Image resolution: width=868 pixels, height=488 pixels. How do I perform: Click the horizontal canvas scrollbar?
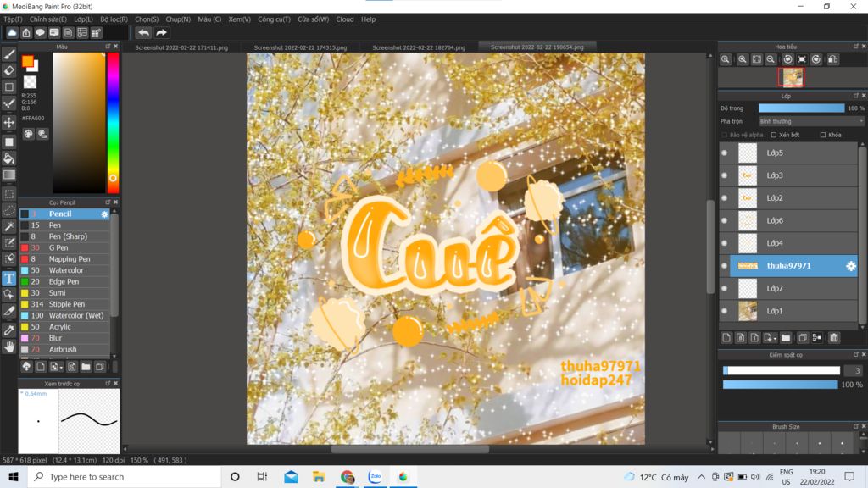409,449
